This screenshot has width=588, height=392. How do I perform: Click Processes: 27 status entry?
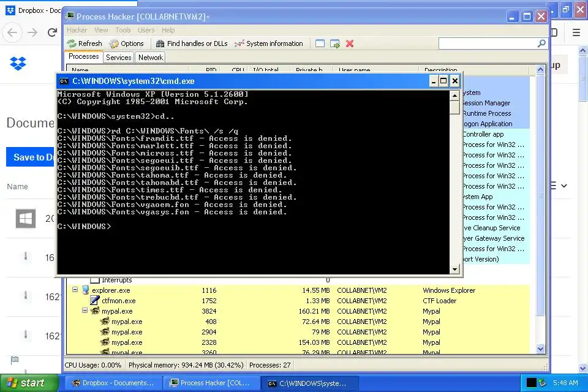(269, 365)
